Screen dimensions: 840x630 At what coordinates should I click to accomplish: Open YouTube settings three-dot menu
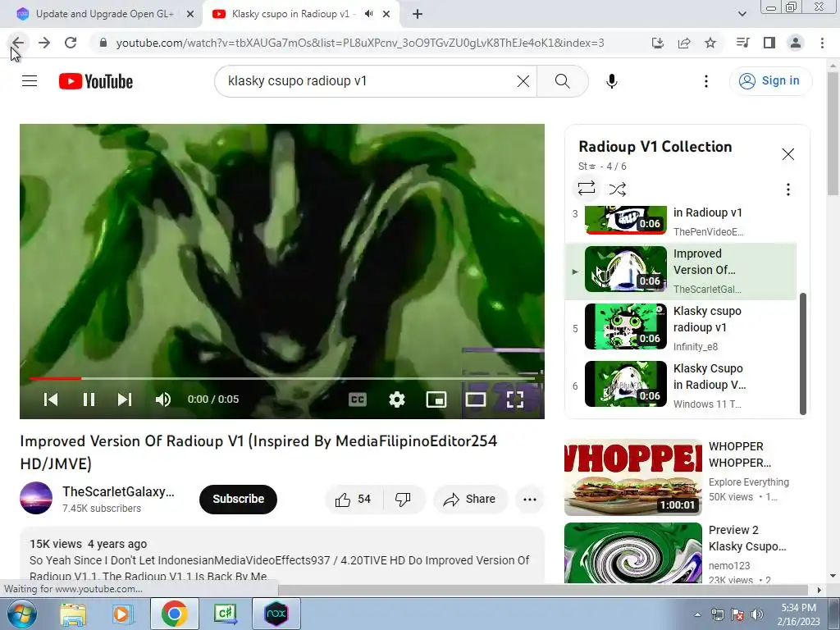click(x=706, y=81)
